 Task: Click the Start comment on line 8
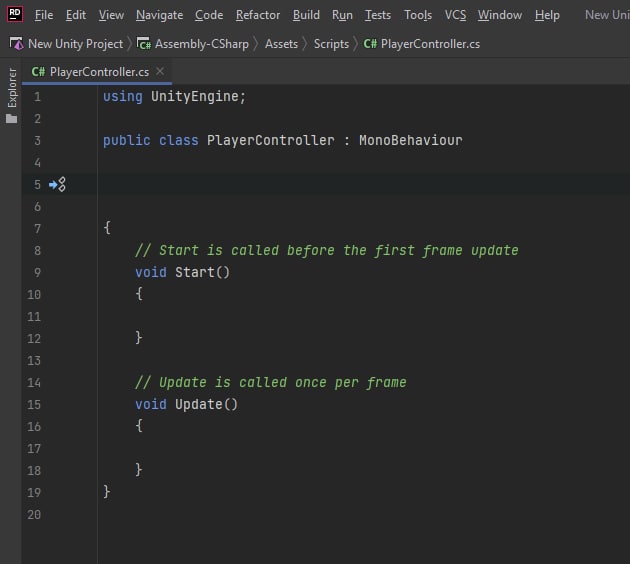pyautogui.click(x=327, y=251)
